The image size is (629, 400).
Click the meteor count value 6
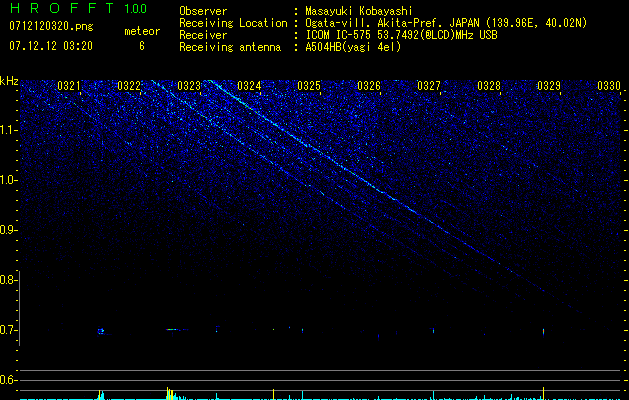(x=142, y=46)
